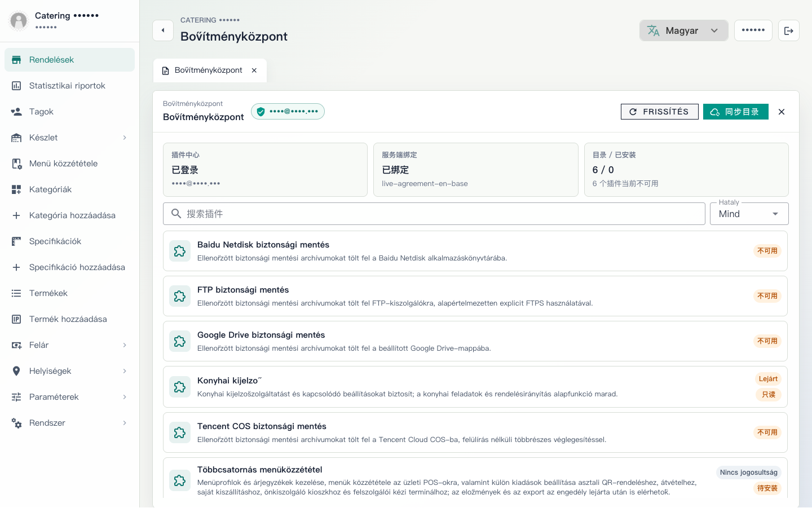Open Kategóriák list
812x521 pixels.
(x=69, y=189)
